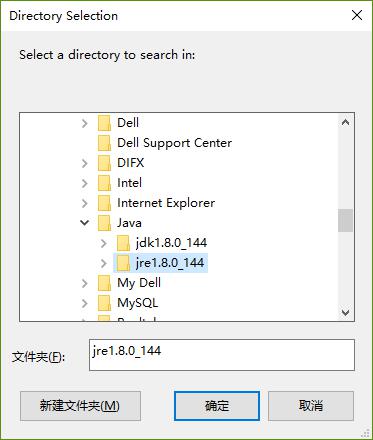Image resolution: width=373 pixels, height=440 pixels.
Task: Select the jre1.8.0_144 tree entry
Action: tap(161, 263)
